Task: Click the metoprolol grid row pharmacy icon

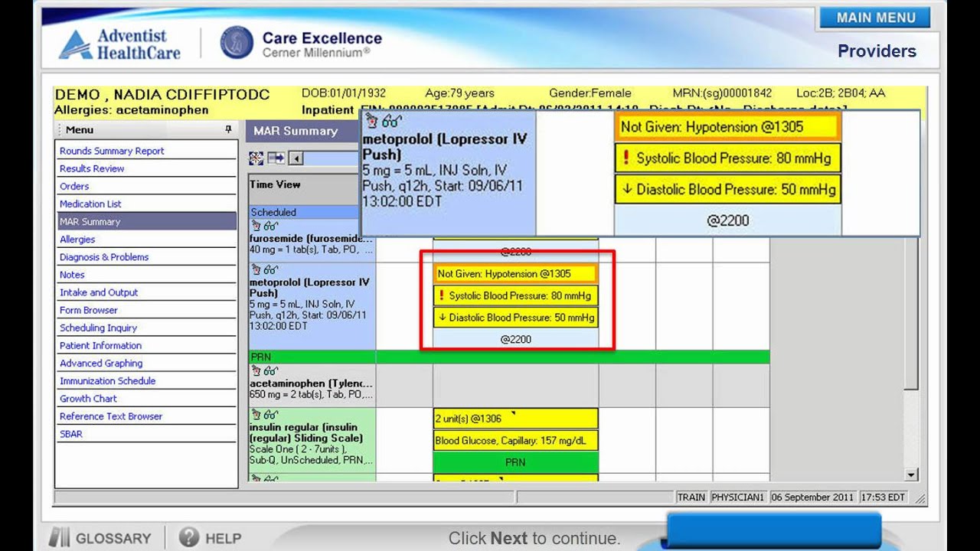Action: coord(256,270)
